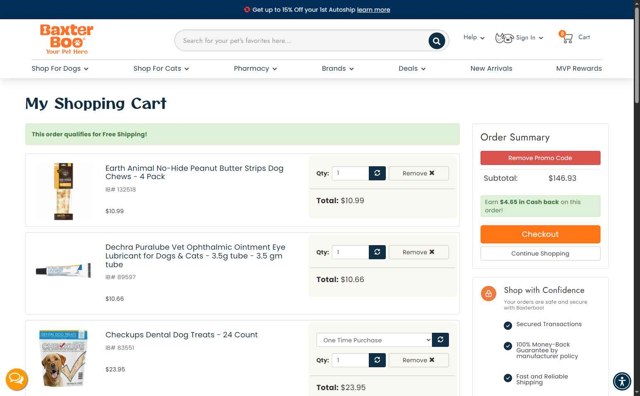Open Dechra Puralube tube product image
Viewport: 640px width, 396px height.
(x=64, y=271)
